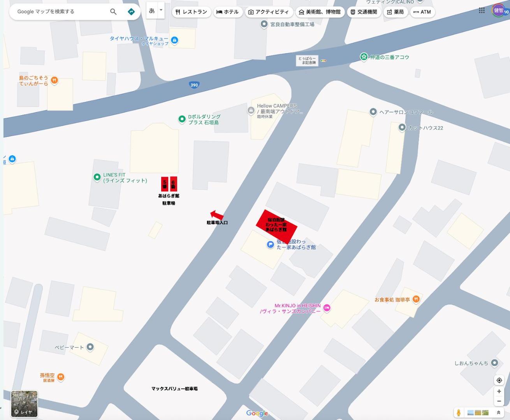Expand the imagery strip with the chevron
This screenshot has height=420, width=510.
coord(498,413)
